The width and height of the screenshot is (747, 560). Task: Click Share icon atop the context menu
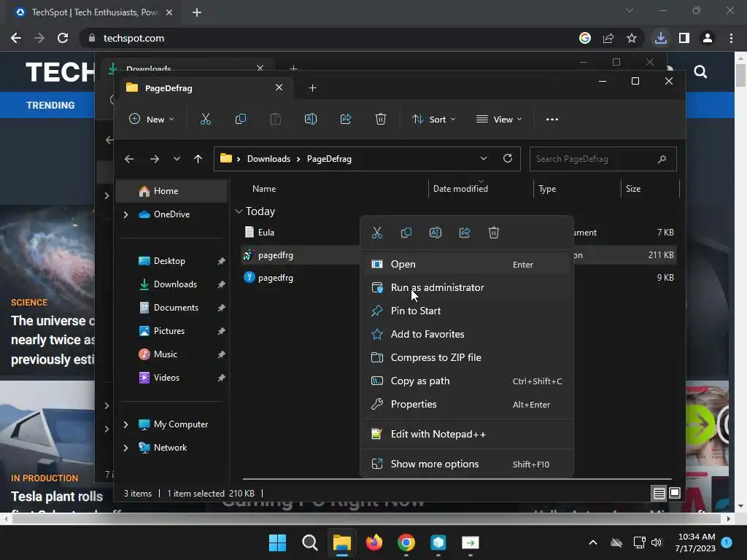(465, 233)
